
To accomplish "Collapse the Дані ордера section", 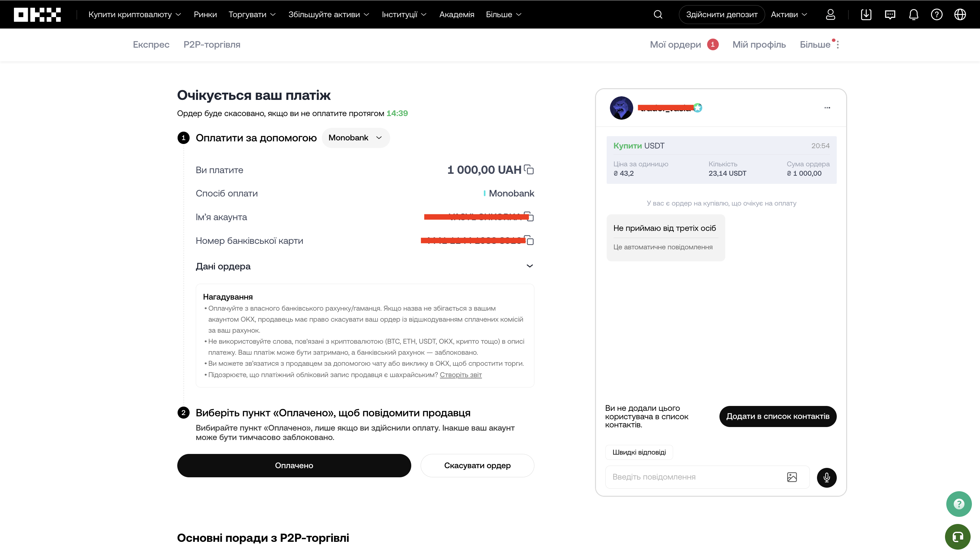I will coord(530,266).
